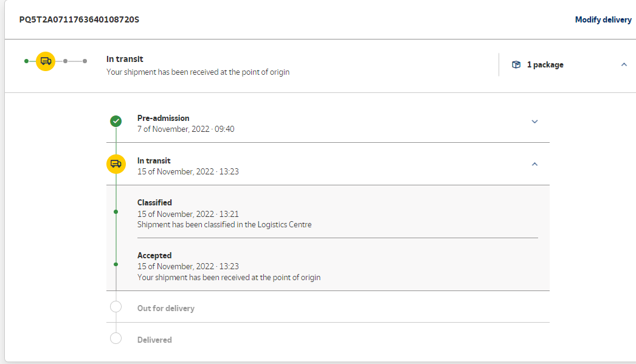Click the yellow truck icon in header progress bar
The width and height of the screenshot is (636, 364).
[46, 61]
